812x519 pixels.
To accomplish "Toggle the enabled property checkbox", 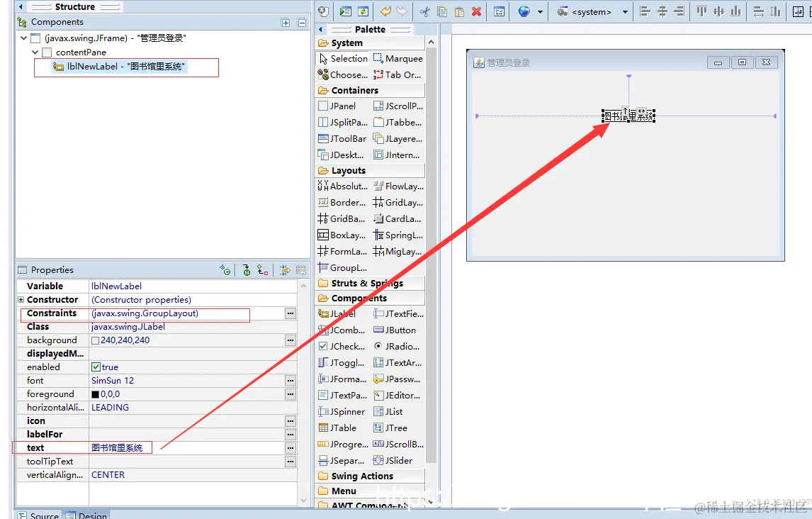I will coord(96,367).
